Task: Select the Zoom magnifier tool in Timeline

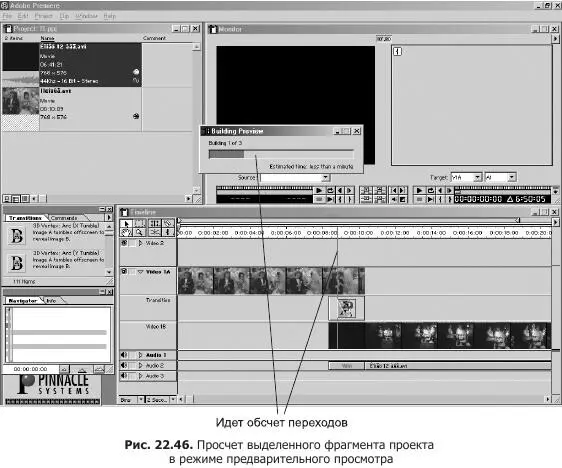Action: point(139,232)
